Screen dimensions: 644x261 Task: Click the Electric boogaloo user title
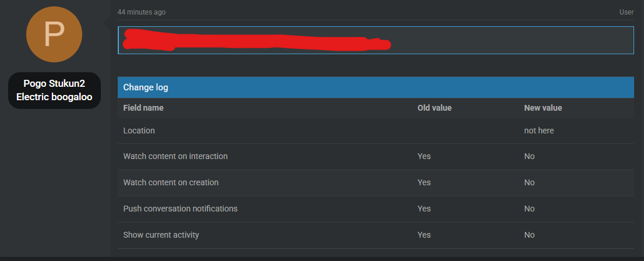pos(54,97)
